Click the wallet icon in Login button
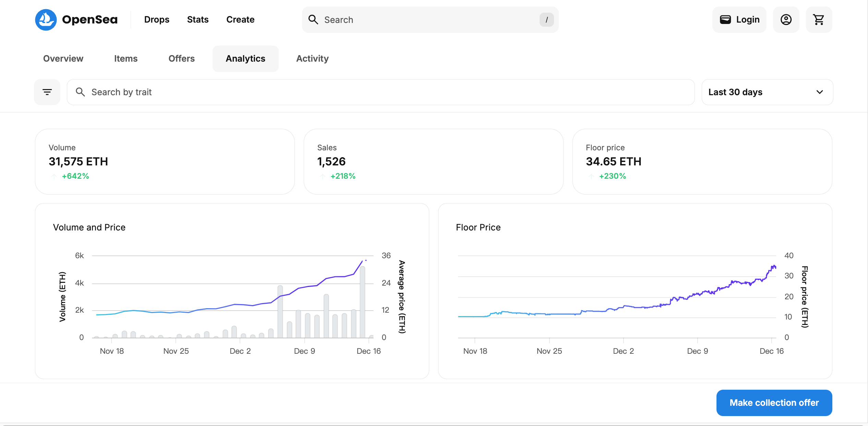This screenshot has width=868, height=426. click(725, 20)
